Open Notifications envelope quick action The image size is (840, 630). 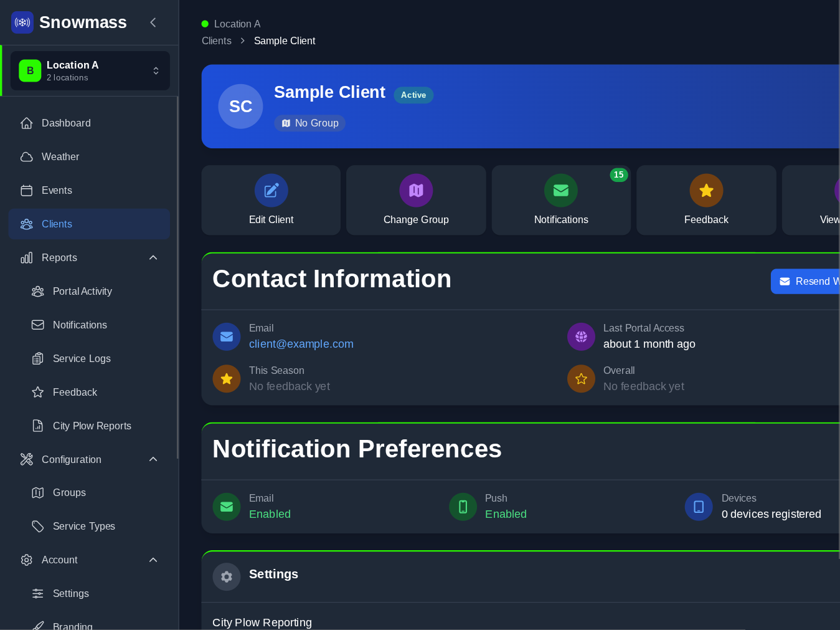pos(560,191)
